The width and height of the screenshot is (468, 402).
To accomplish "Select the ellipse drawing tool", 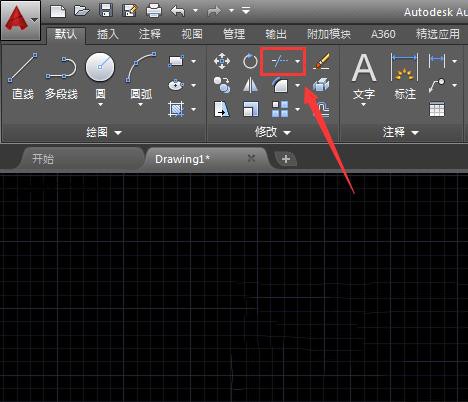I will (176, 85).
